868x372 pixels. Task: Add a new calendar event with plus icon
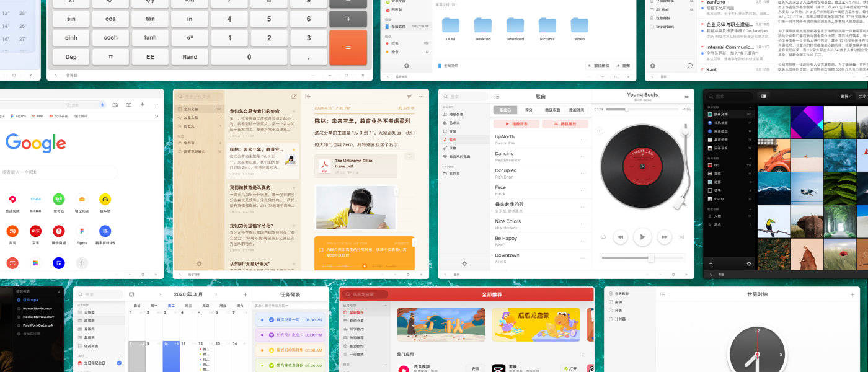pos(246,294)
